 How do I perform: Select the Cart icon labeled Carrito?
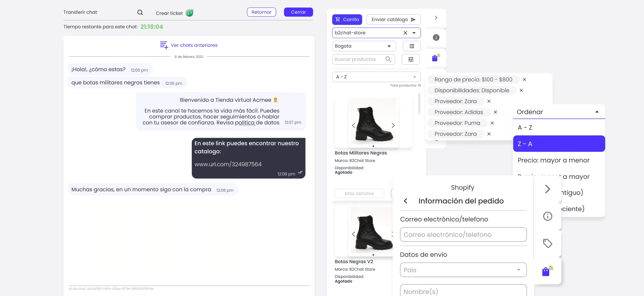(x=347, y=19)
